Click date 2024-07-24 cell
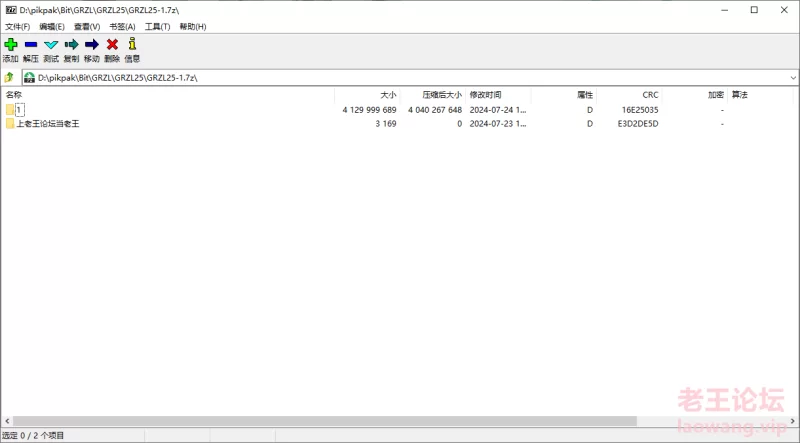The image size is (800, 443). [498, 110]
